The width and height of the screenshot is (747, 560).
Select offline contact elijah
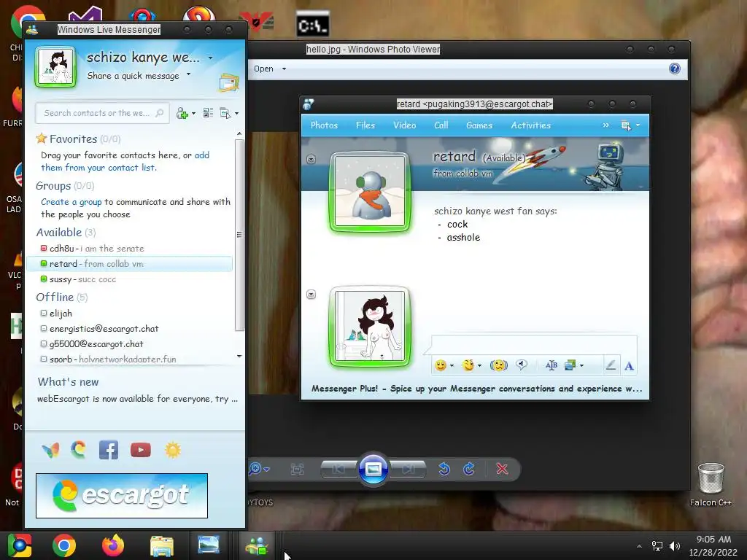pyautogui.click(x=129, y=314)
